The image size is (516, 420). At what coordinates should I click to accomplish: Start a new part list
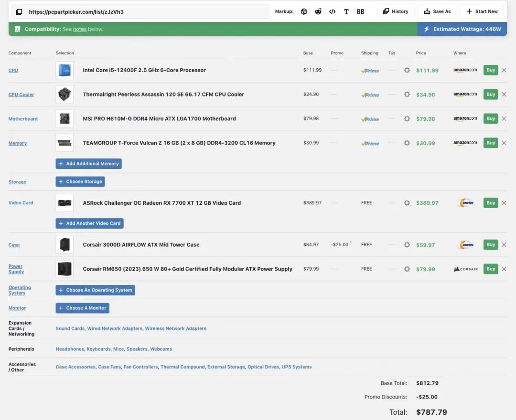click(x=482, y=11)
